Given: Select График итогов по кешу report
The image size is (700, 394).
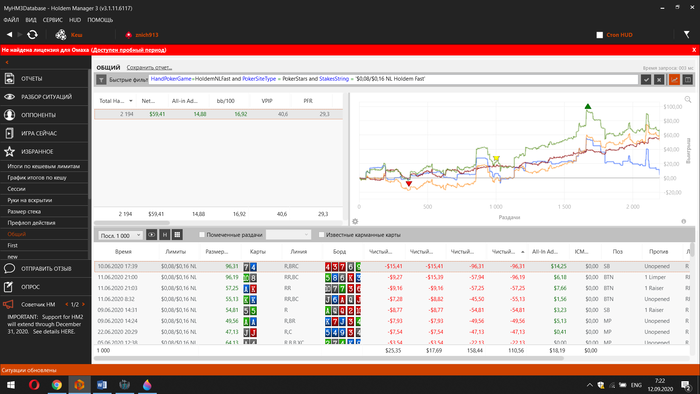Looking at the screenshot, I should pyautogui.click(x=37, y=178).
